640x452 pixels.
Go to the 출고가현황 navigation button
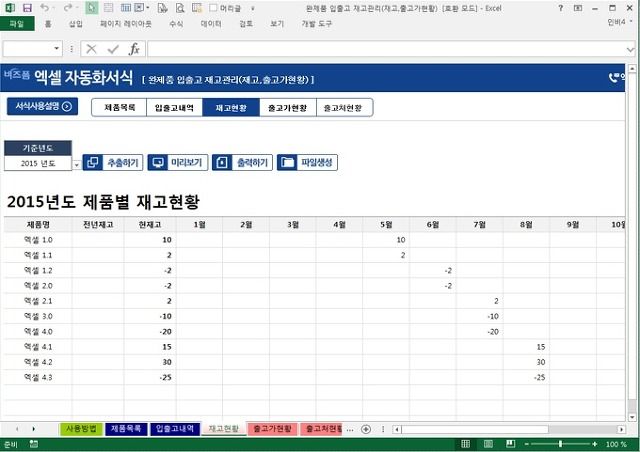coord(288,108)
